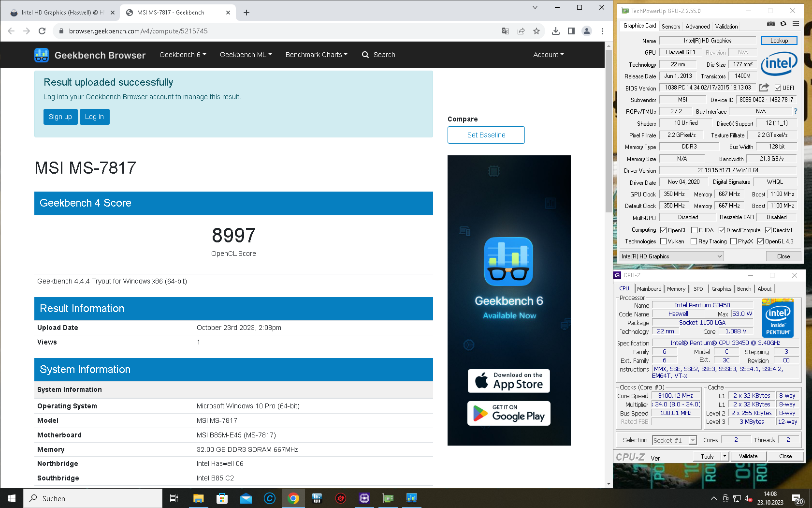Switch to GPU-Z Validation tab

[x=726, y=27]
